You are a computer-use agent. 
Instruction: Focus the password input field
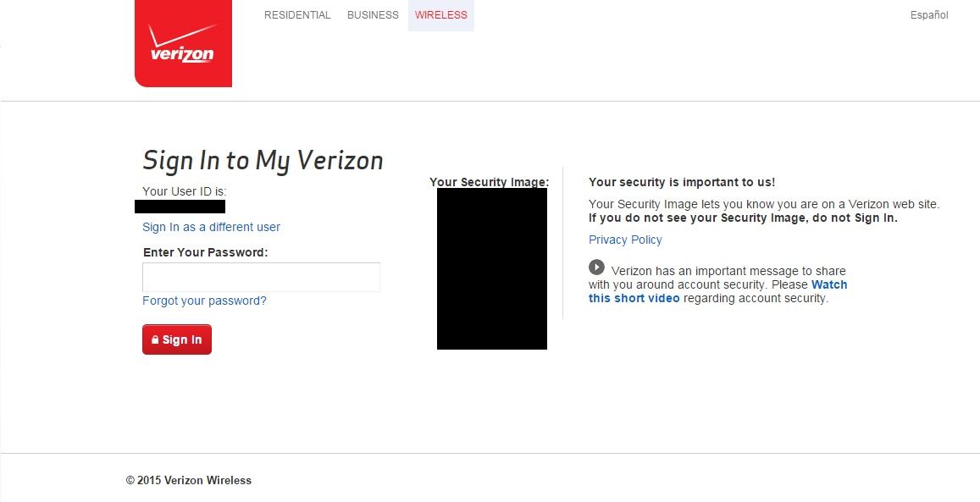click(261, 278)
